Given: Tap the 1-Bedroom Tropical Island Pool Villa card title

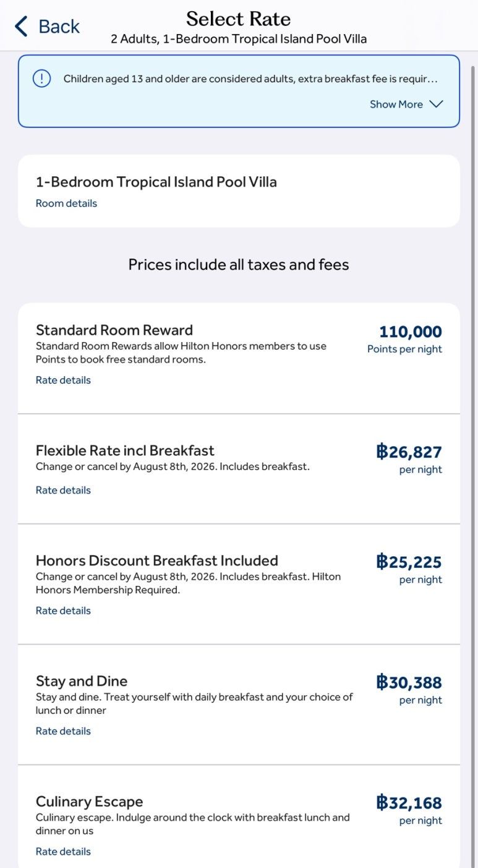Looking at the screenshot, I should tap(156, 182).
